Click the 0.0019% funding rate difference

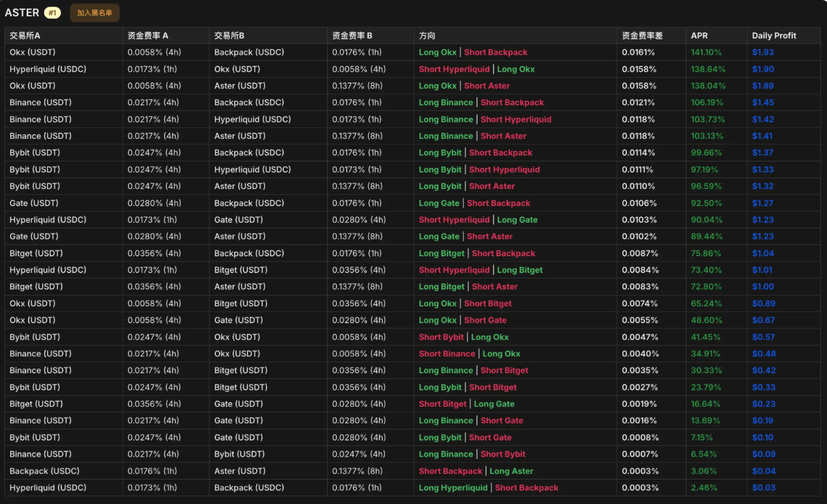click(639, 404)
